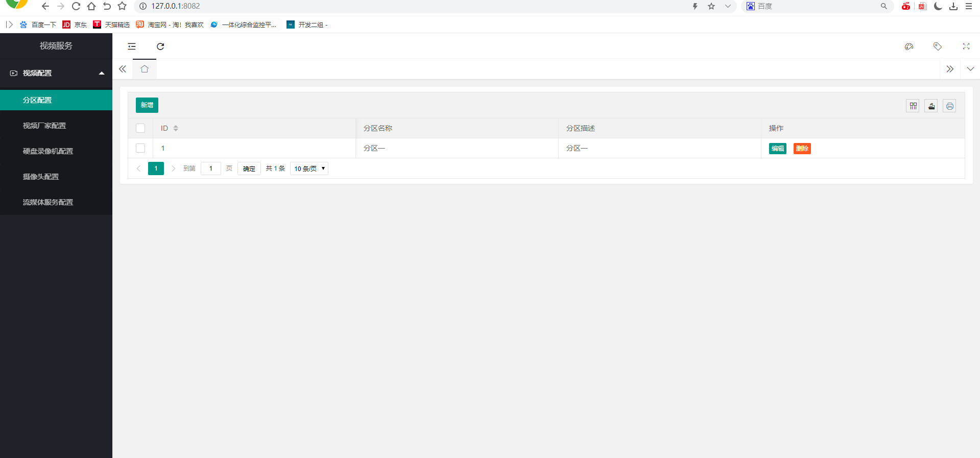Click browser reload icon
Viewport: 980px width, 458px height.
76,6
